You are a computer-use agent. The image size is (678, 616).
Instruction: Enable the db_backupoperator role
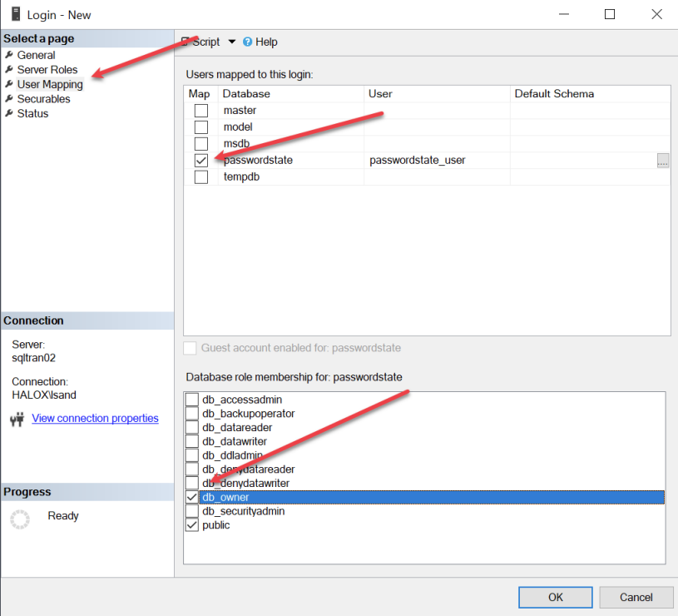[192, 414]
